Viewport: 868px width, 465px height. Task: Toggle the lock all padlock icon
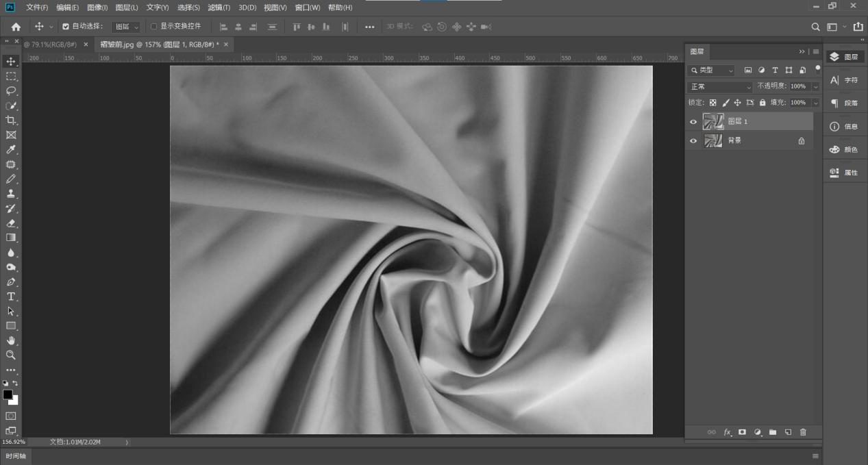point(762,103)
